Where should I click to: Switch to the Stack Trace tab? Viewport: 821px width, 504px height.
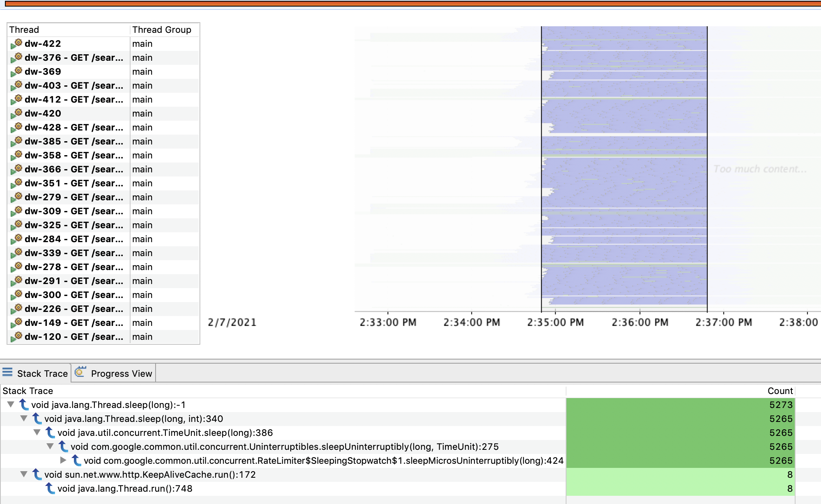(35, 373)
